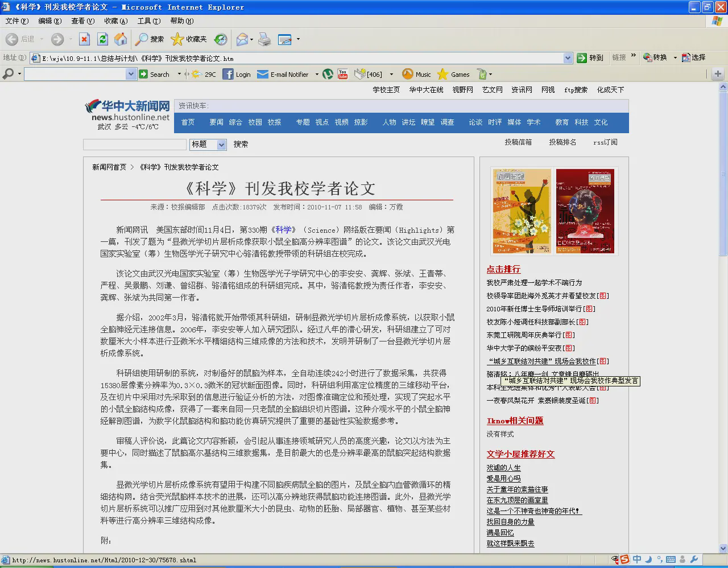Image resolution: width=728 pixels, height=568 pixels.
Task: Open the 查看 menu
Action: [82, 21]
